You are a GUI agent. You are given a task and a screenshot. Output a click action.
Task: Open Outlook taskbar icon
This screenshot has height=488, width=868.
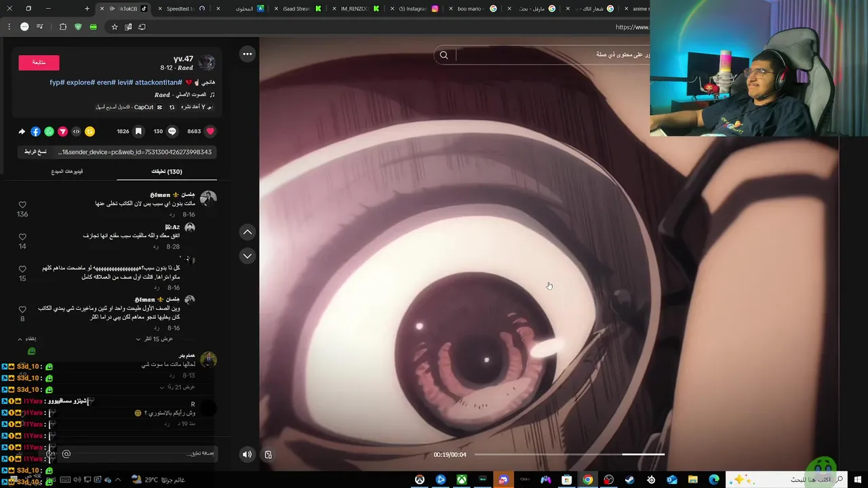(672, 480)
